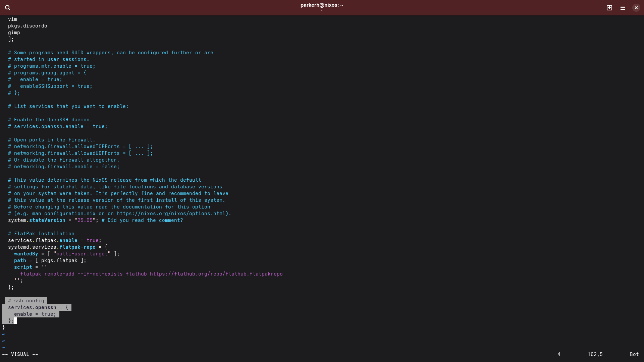
Task: Click on the pkgs.discordo package line
Action: [28, 26]
